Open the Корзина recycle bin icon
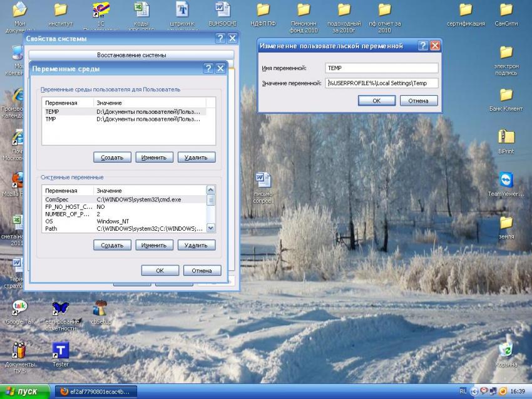This screenshot has height=399, width=532. tap(506, 351)
